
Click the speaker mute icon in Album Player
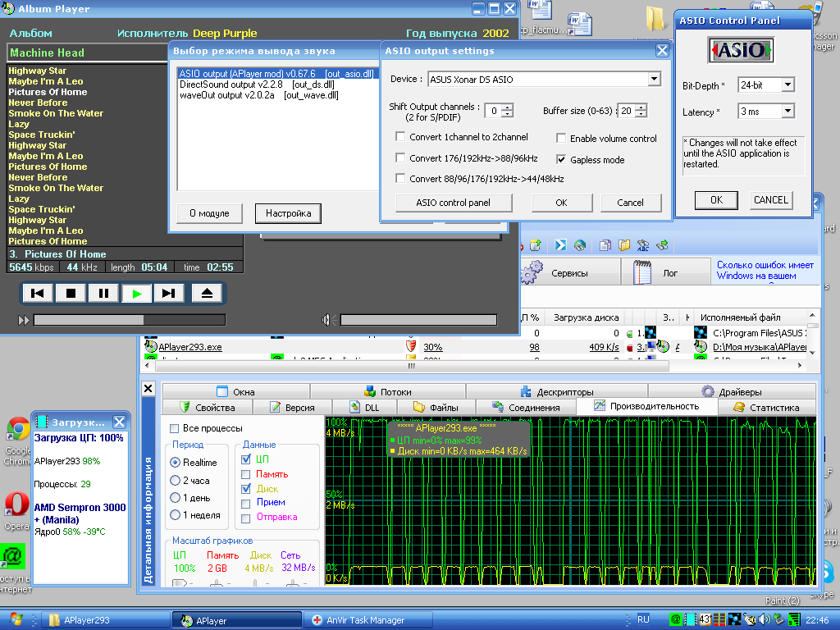click(328, 321)
